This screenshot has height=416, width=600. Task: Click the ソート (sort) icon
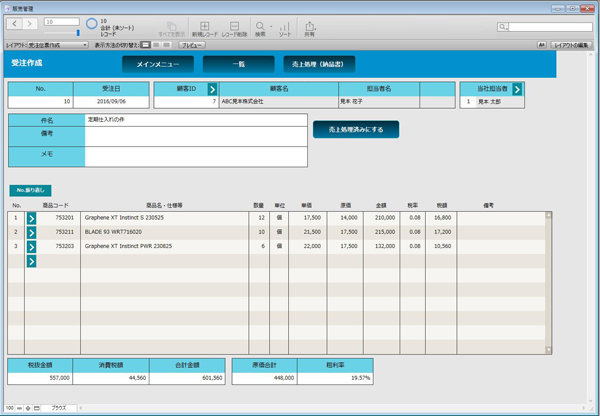coord(285,26)
